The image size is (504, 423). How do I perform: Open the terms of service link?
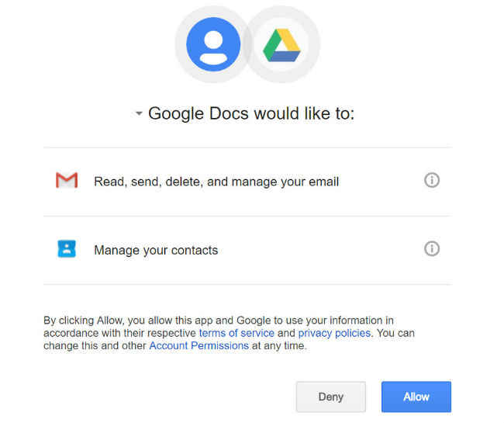[x=236, y=333]
